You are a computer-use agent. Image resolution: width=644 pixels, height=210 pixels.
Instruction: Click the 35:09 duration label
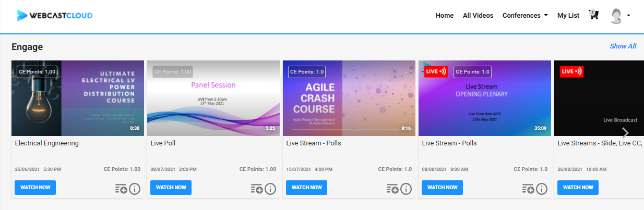click(540, 128)
